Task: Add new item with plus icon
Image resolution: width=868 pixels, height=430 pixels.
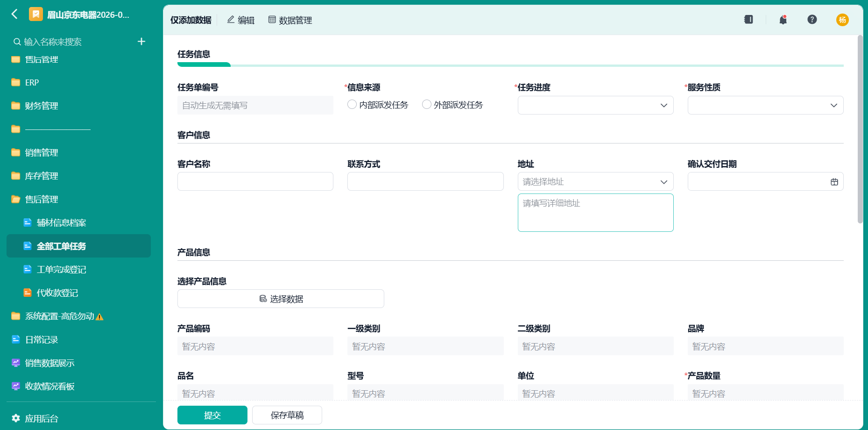Action: tap(141, 42)
